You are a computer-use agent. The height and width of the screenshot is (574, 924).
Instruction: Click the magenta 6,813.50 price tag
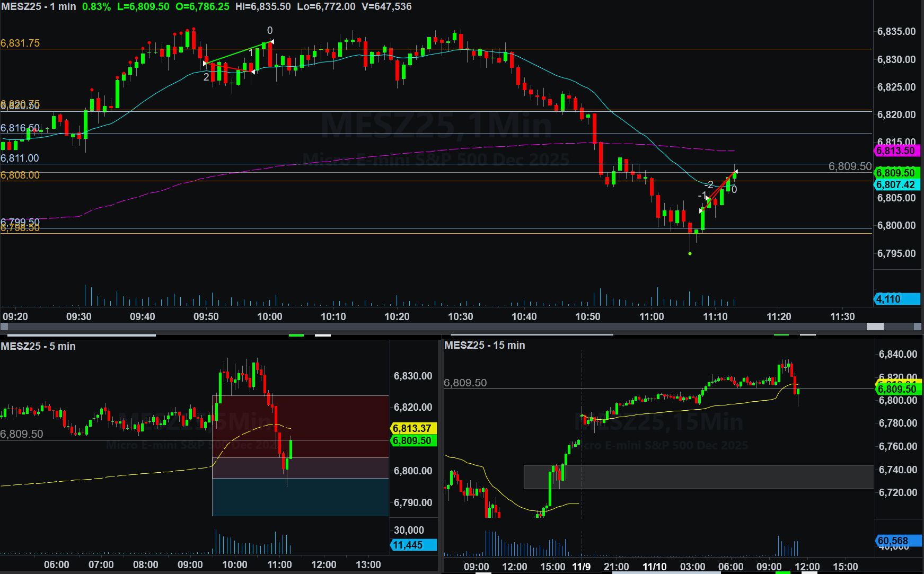(896, 151)
